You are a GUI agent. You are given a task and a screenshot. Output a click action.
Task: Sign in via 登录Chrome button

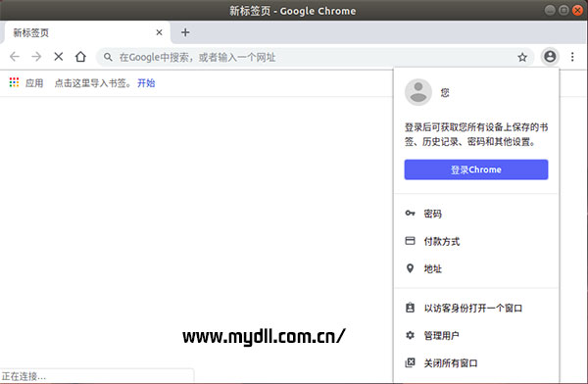(x=476, y=169)
